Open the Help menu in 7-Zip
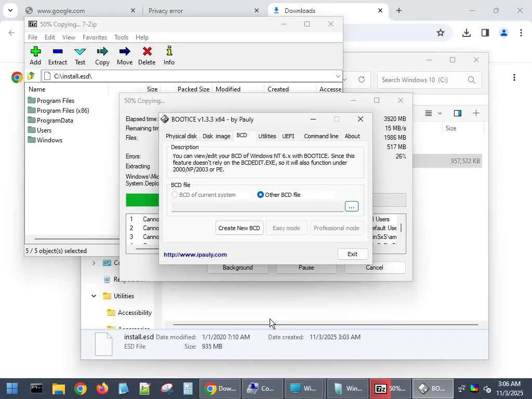Viewport: 532px width, 399px height. [x=142, y=37]
